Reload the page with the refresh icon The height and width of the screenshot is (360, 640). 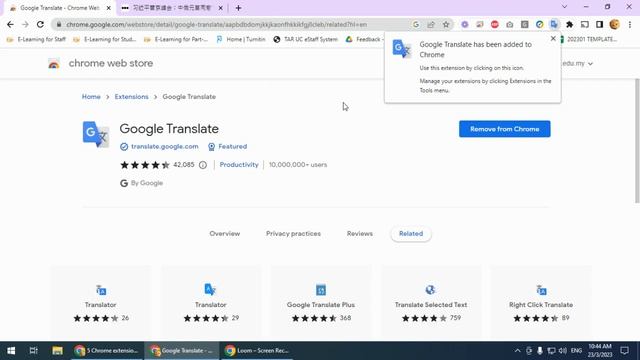click(x=40, y=24)
